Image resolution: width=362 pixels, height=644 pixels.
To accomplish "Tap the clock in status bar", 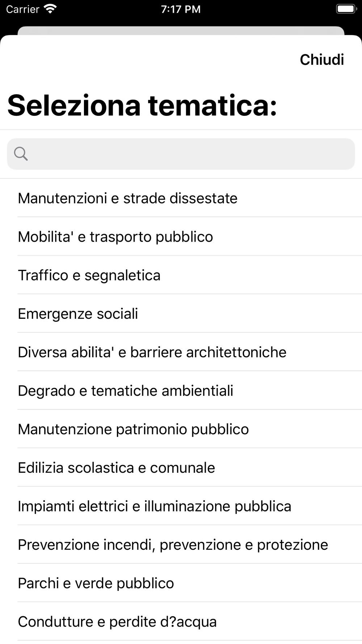I will point(181,9).
